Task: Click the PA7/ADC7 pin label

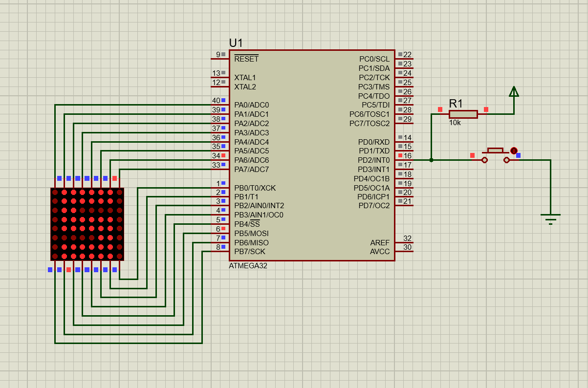Action: point(252,169)
